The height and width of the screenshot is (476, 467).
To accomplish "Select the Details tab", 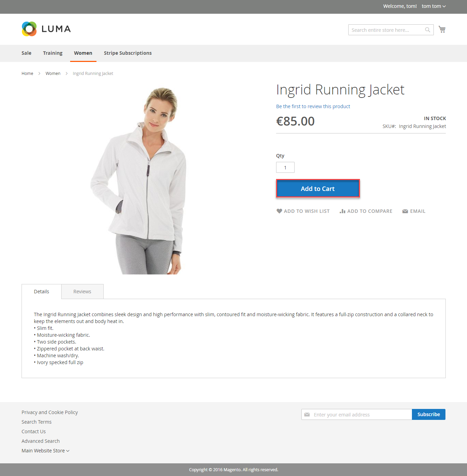I will (41, 292).
